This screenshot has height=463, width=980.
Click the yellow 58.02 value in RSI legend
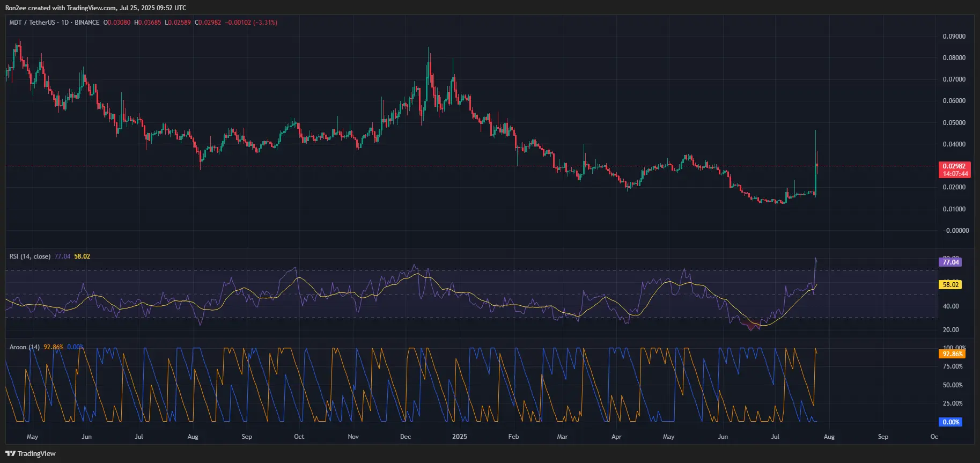[x=82, y=256]
